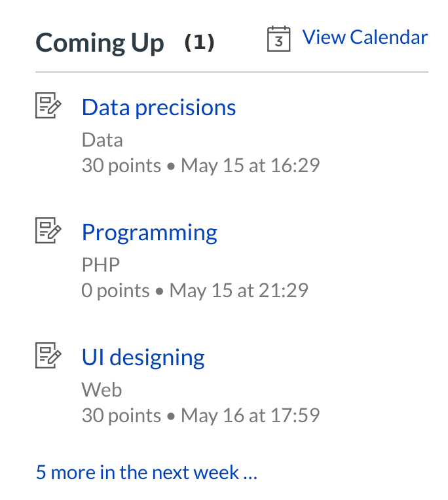Click the Web course label under UI designing

[102, 390]
